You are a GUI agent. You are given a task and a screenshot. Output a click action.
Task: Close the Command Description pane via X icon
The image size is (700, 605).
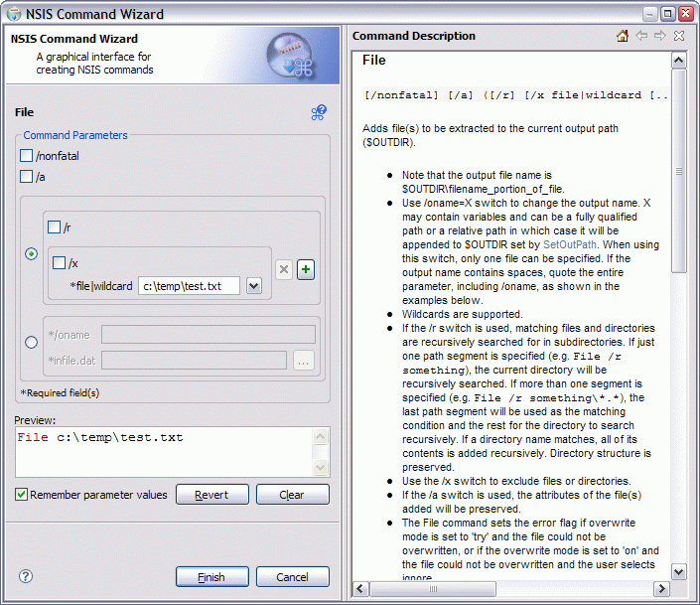(x=679, y=36)
